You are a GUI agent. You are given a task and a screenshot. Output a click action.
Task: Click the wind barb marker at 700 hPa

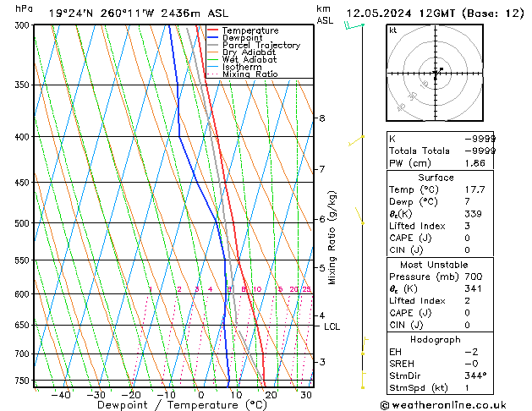click(x=363, y=353)
